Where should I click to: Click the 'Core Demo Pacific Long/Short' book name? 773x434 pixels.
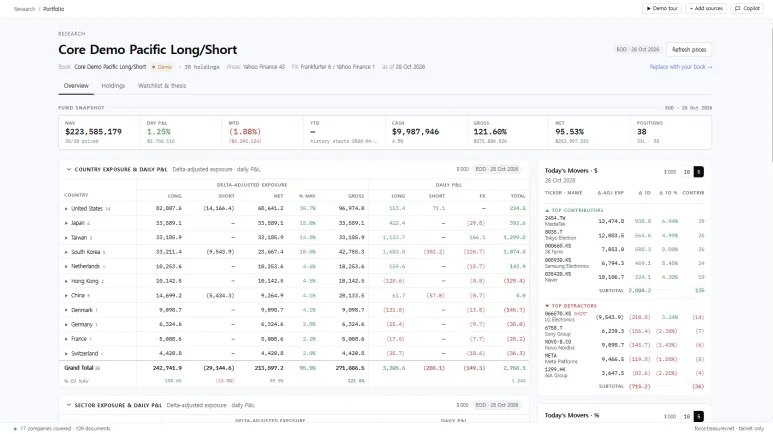[110, 67]
